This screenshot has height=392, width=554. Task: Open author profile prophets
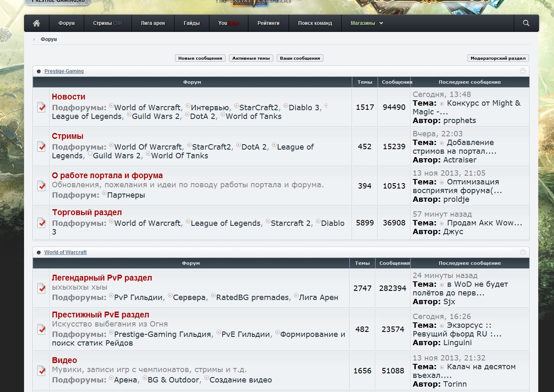pyautogui.click(x=459, y=121)
